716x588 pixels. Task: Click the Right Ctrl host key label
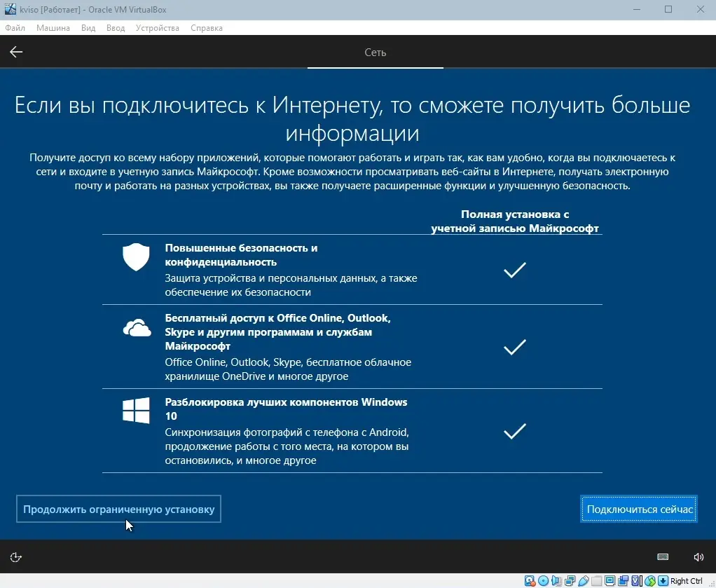point(687,581)
